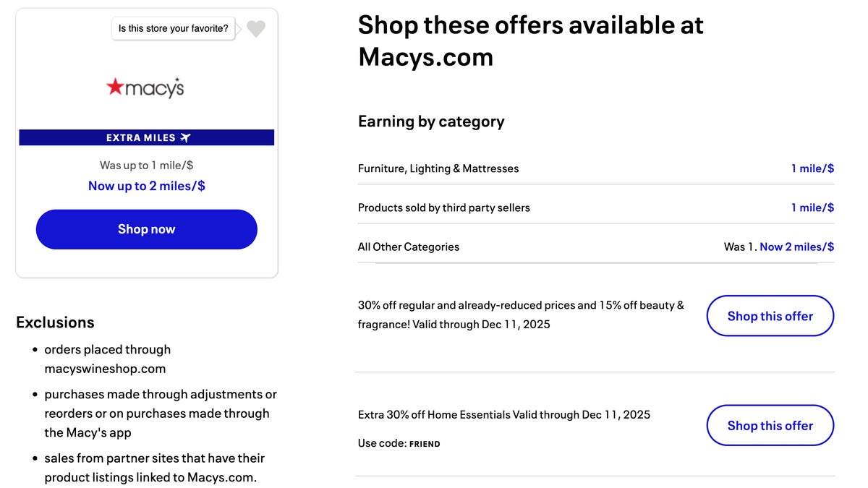Click the Shop these offers page title
This screenshot has width=868, height=488.
click(x=530, y=40)
